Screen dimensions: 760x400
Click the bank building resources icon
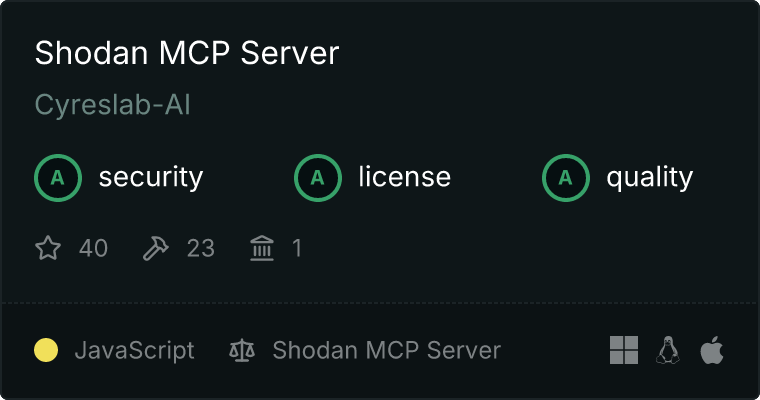[x=262, y=248]
